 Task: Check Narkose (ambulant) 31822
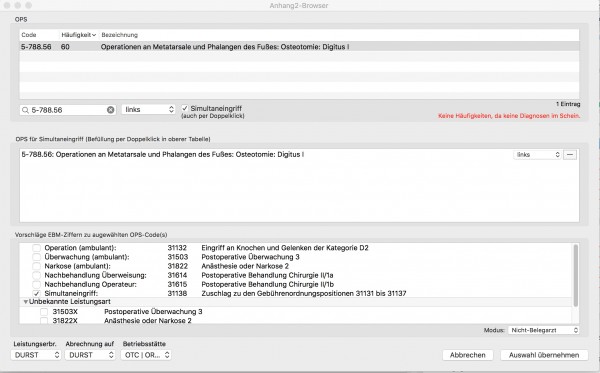36,266
